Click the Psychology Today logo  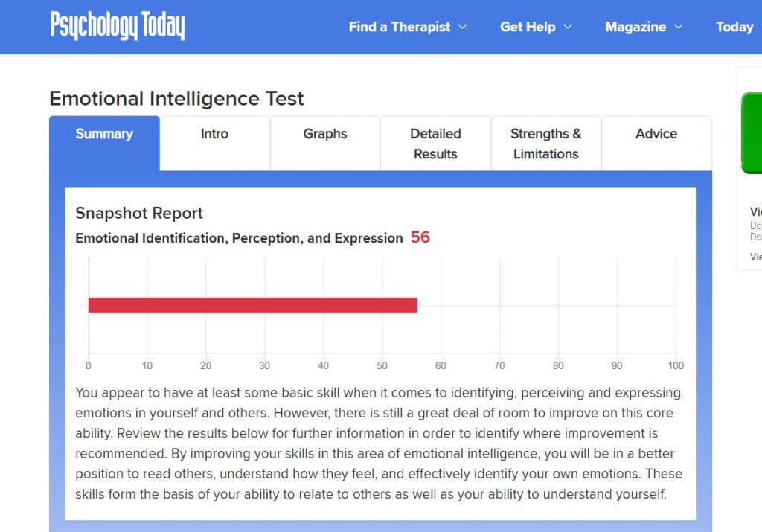pyautogui.click(x=117, y=26)
